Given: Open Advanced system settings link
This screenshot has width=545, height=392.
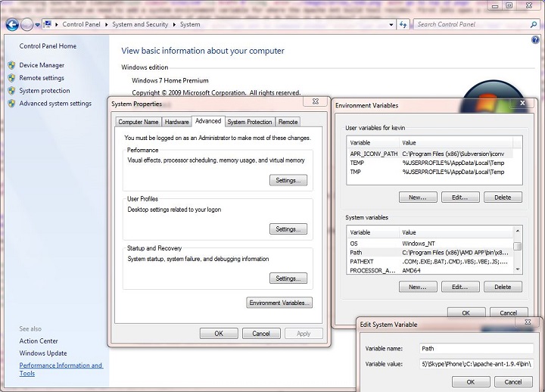Looking at the screenshot, I should coord(55,104).
